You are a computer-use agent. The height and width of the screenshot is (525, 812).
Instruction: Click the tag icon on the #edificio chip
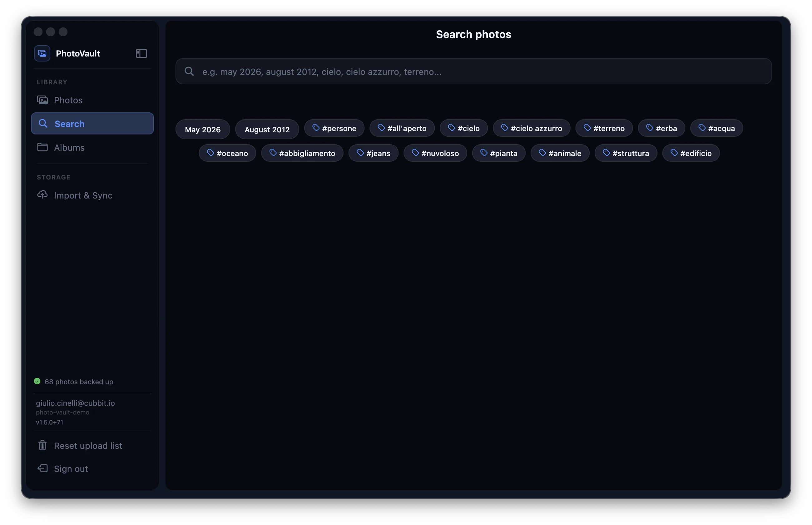point(674,153)
